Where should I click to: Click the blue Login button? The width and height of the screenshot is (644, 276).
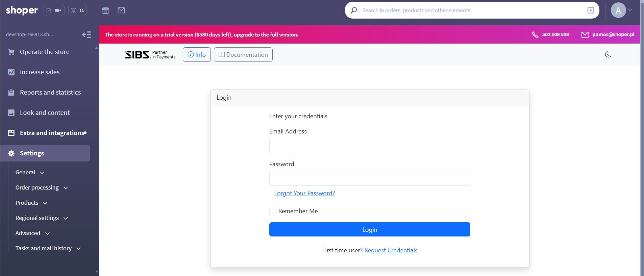(x=369, y=229)
